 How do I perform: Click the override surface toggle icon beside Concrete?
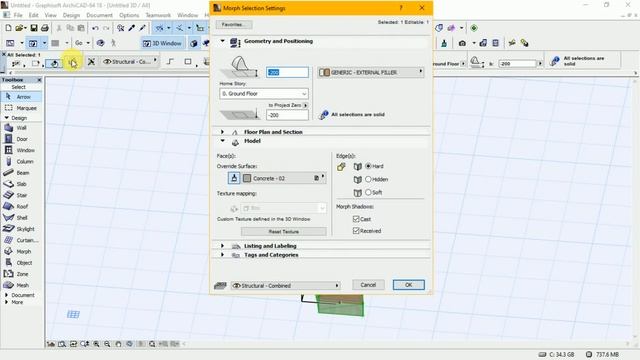pyautogui.click(x=234, y=178)
